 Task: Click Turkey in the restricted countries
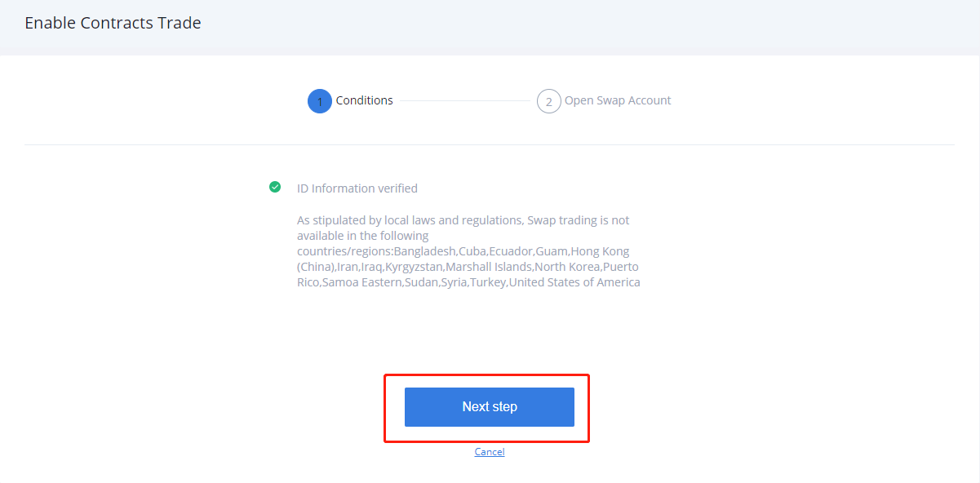(488, 282)
